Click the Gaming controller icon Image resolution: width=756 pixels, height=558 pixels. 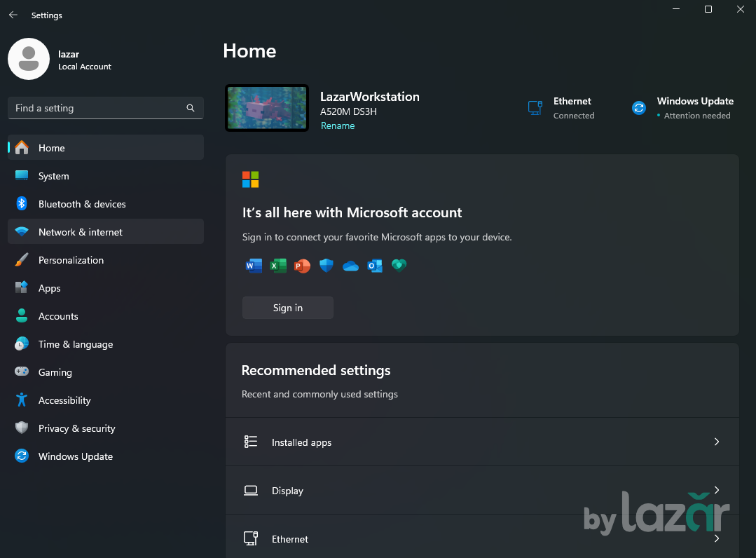22,372
